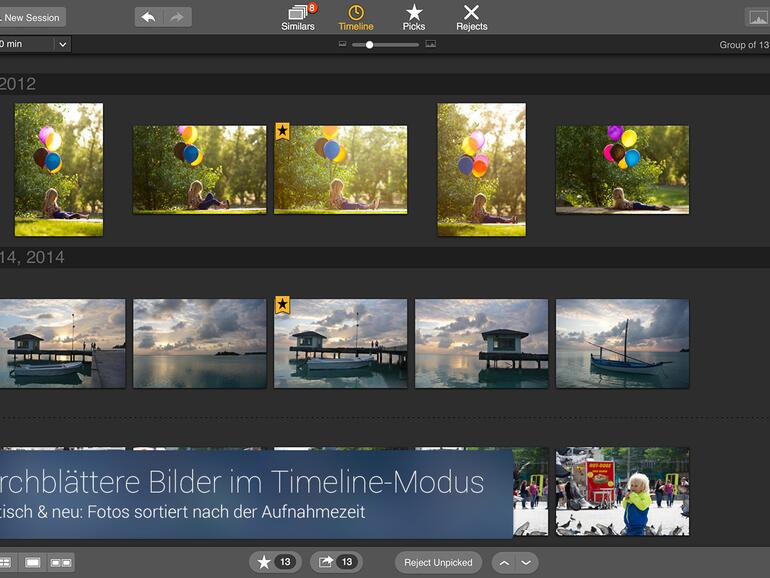Screen dimensions: 770x578
Task: Start a New Session
Action: 31,17
